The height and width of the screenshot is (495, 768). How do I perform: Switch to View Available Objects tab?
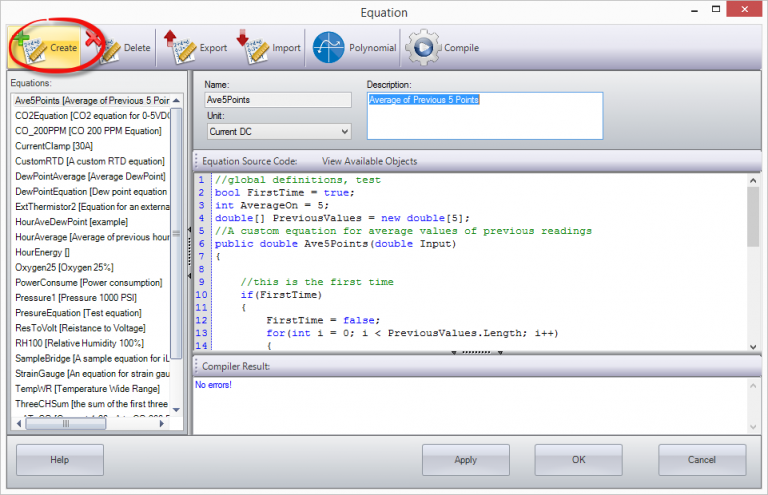coord(369,162)
